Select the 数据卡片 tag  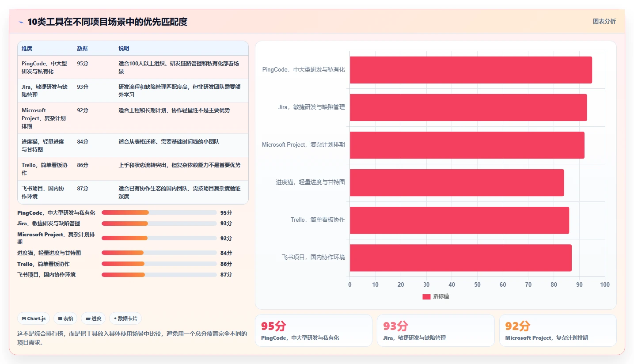pos(125,318)
